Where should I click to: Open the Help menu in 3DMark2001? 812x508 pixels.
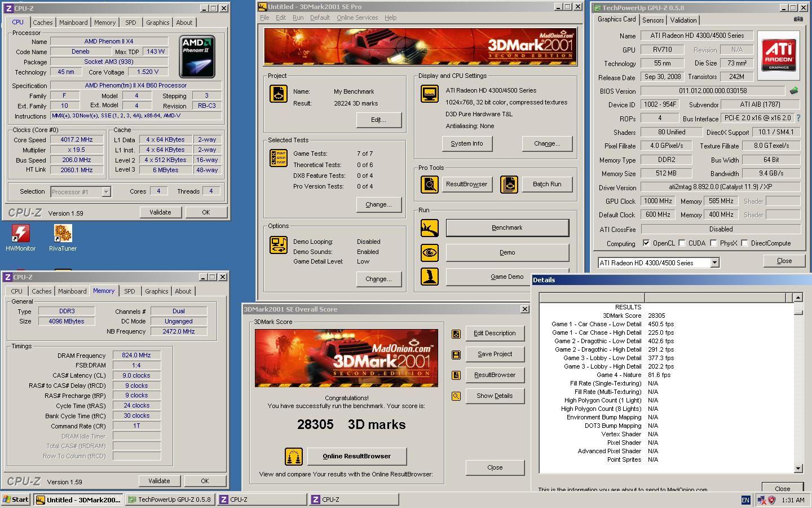[x=391, y=17]
